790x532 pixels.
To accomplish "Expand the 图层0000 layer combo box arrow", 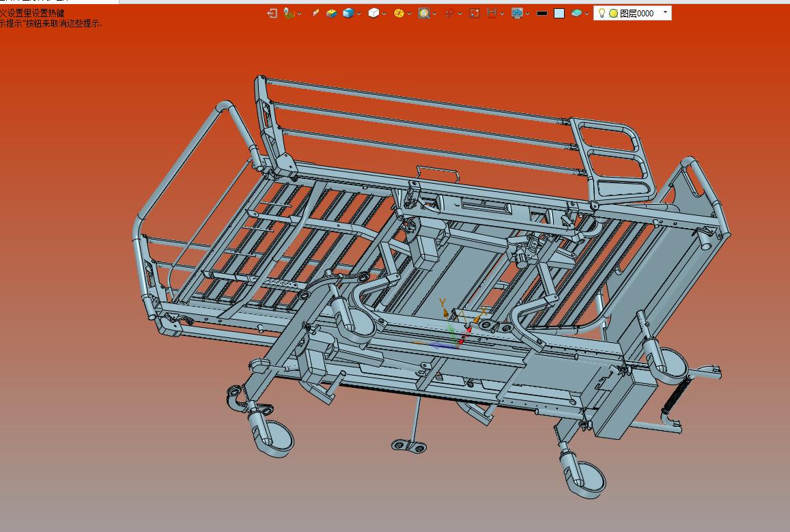I will pyautogui.click(x=665, y=12).
